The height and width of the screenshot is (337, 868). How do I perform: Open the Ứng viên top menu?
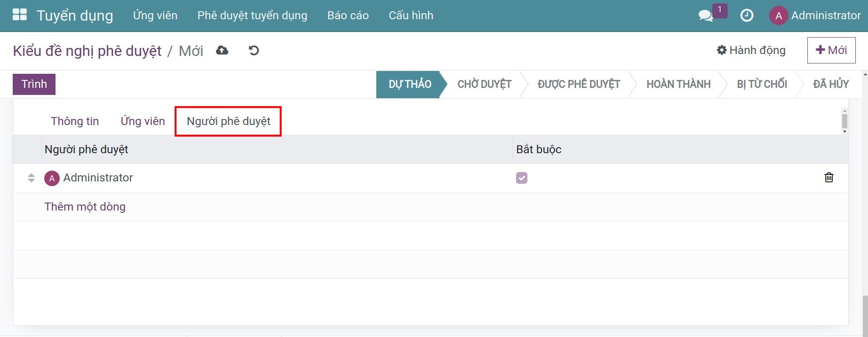point(155,16)
